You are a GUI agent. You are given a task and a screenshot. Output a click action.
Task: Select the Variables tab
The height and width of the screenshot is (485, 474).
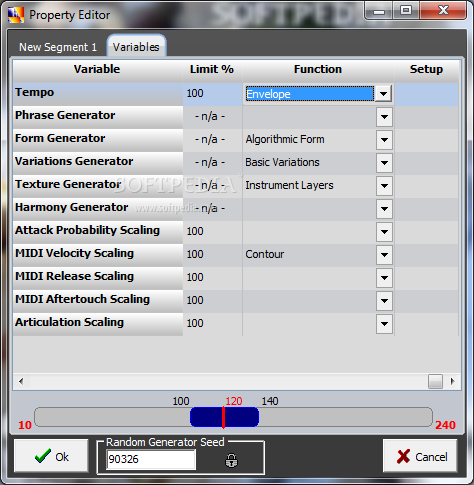pos(136,47)
